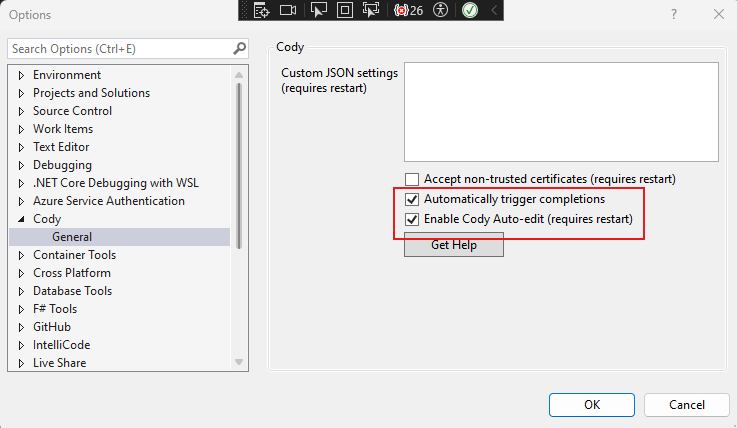
Task: Close the Options dialog with X
Action: [x=719, y=14]
